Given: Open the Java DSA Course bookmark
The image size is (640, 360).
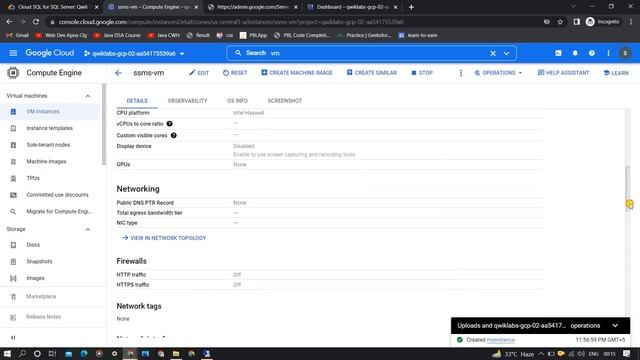Looking at the screenshot, I should click(117, 36).
